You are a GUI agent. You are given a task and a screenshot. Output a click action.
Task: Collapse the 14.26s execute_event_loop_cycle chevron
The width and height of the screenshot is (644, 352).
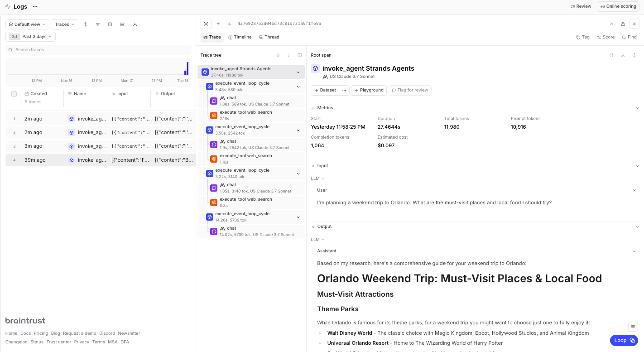pos(298,217)
